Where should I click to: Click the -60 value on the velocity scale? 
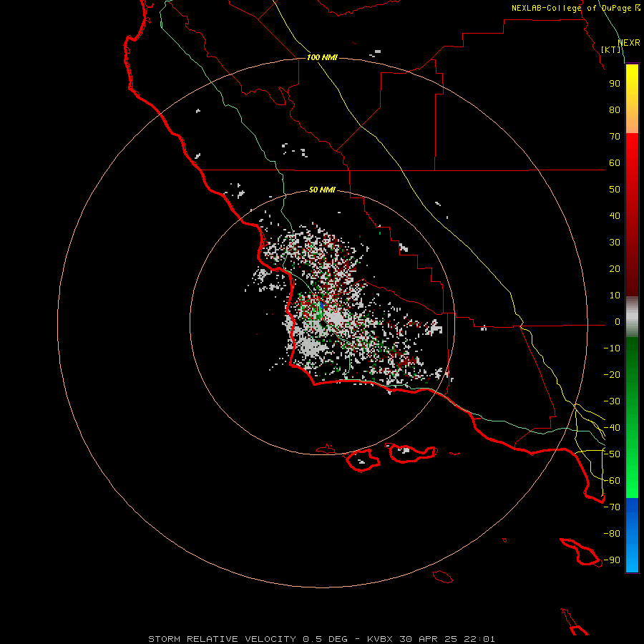pos(612,481)
